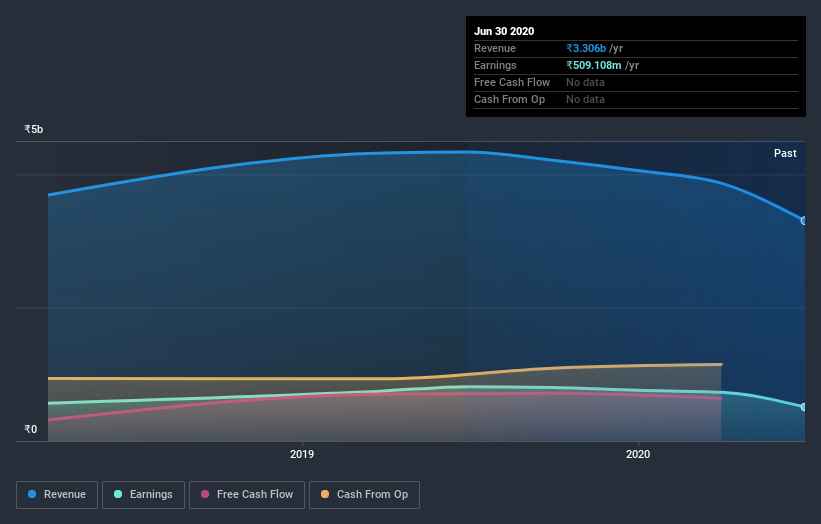Click the Revenue data point marker on the blue line
This screenshot has height=524, width=821.
(x=803, y=221)
